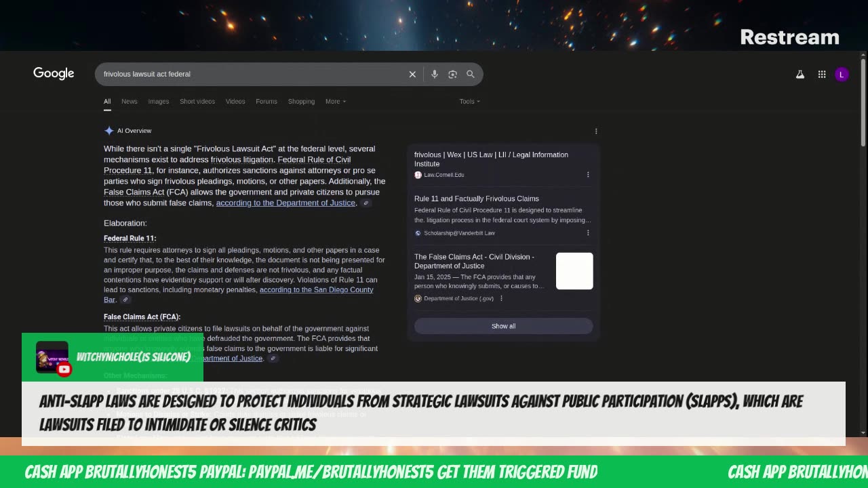Switch to the Videos tab

(x=235, y=102)
